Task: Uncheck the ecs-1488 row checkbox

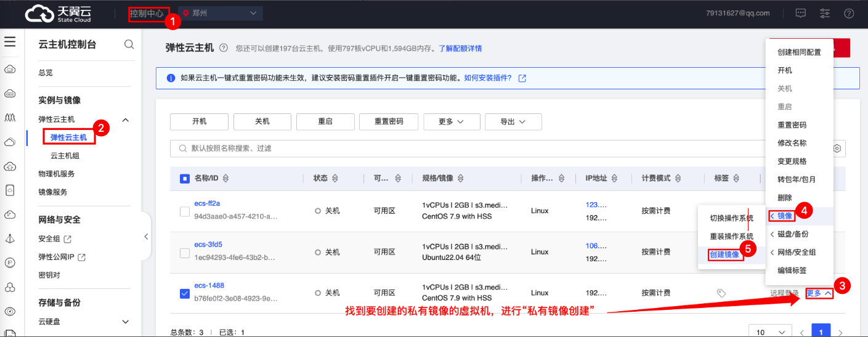Action: [185, 293]
